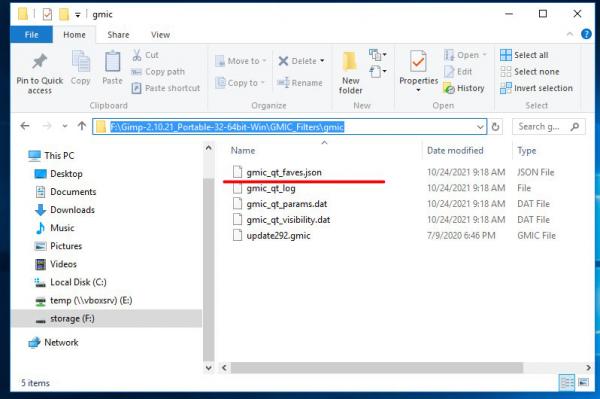Image resolution: width=600 pixels, height=399 pixels.
Task: Switch to details view layout button
Action: (567, 382)
